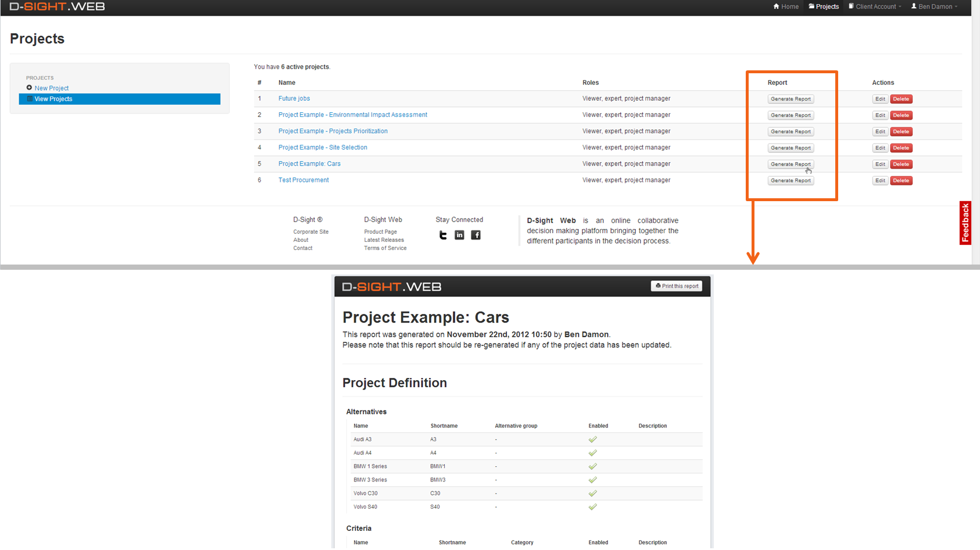Open the LinkedIn icon in the footer
This screenshot has width=980, height=550.
click(x=459, y=235)
